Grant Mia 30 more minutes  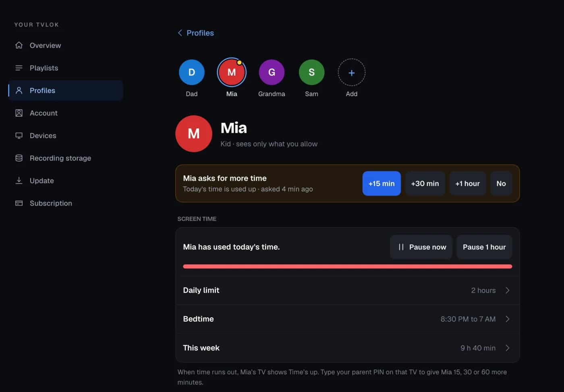click(x=425, y=184)
